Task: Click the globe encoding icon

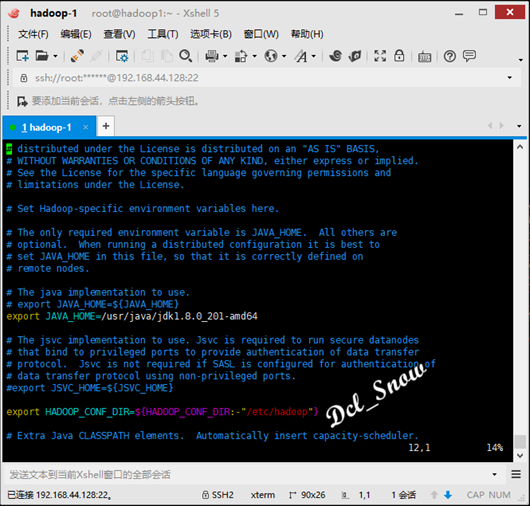Action: coord(271,56)
